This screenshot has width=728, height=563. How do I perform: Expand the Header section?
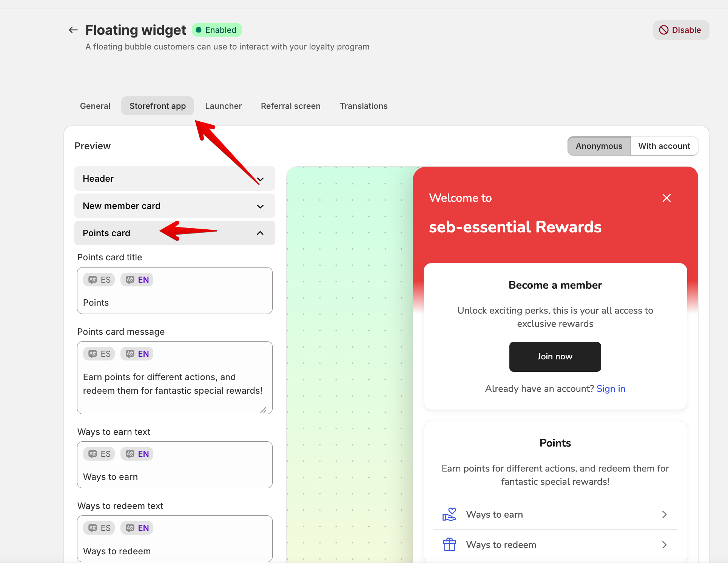click(175, 179)
